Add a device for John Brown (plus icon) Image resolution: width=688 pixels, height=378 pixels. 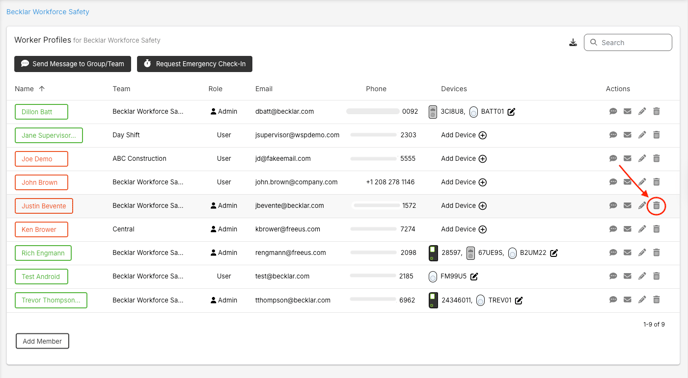point(483,182)
